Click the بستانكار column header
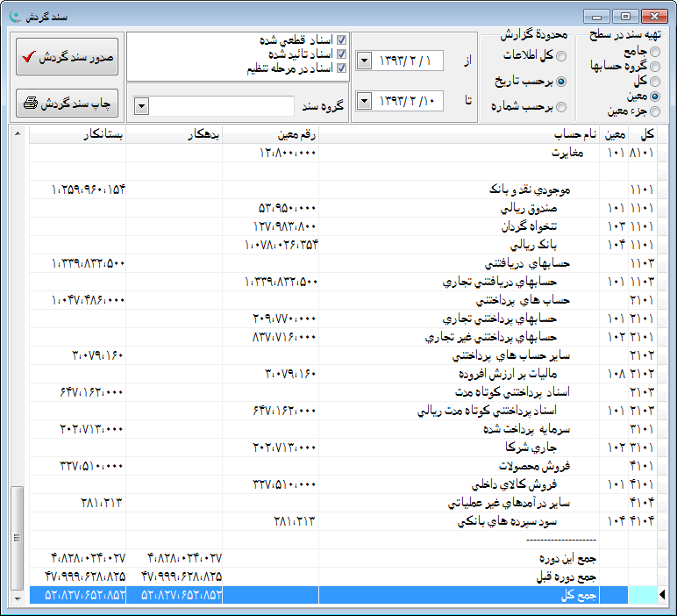Viewport: 677px width, 616px height. click(78, 134)
